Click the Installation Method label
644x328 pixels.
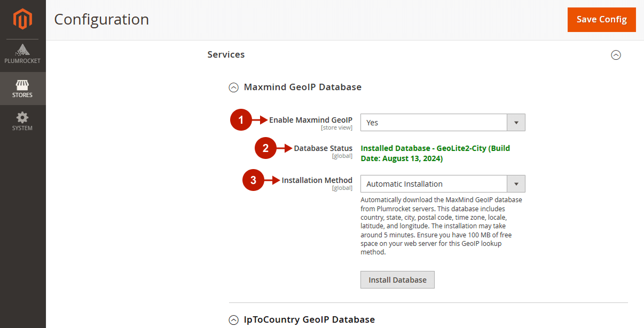pyautogui.click(x=317, y=180)
